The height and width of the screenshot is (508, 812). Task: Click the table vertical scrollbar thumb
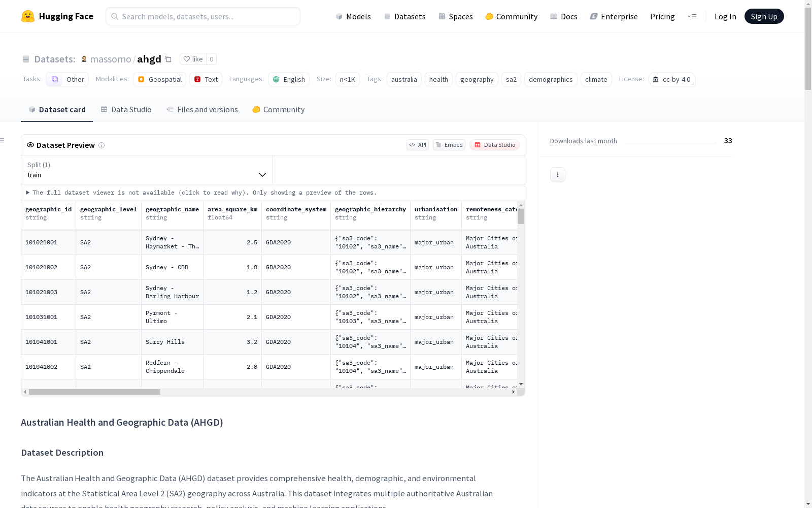pyautogui.click(x=521, y=216)
